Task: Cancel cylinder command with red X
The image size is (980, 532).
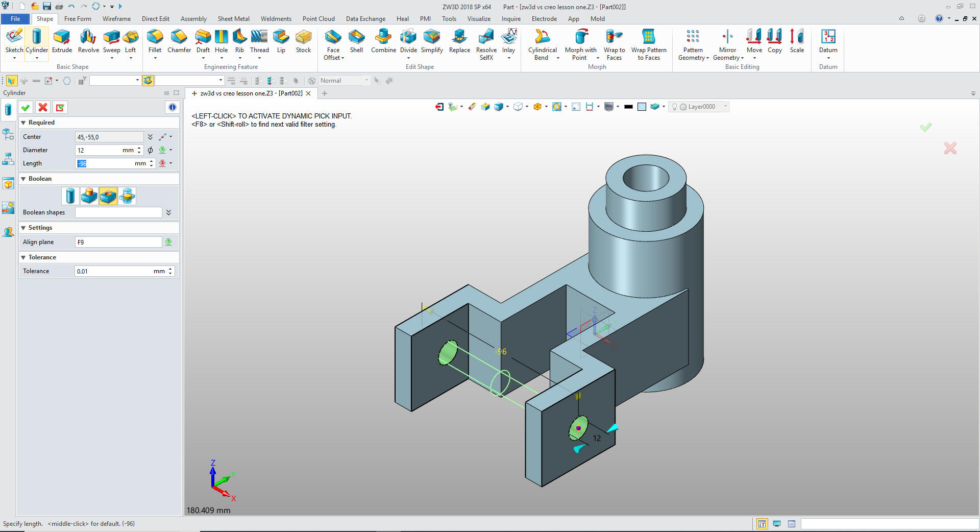Action: [43, 107]
